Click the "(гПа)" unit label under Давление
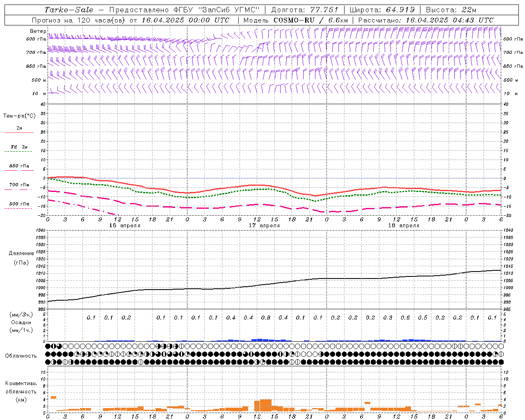Viewport: 525px width, 420px height. point(21,262)
